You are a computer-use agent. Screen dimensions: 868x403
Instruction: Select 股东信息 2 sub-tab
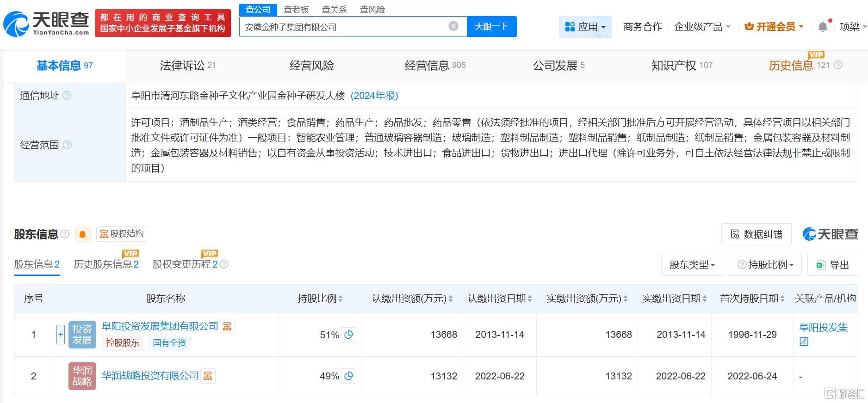click(37, 264)
